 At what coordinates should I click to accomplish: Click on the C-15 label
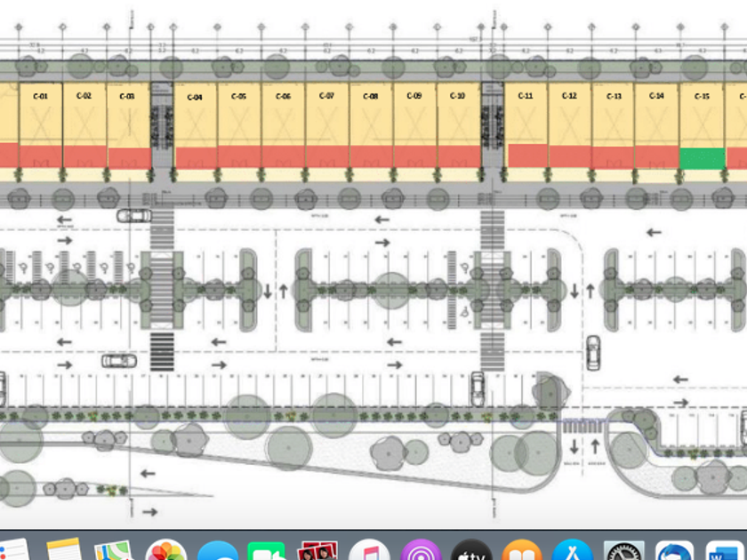click(702, 96)
